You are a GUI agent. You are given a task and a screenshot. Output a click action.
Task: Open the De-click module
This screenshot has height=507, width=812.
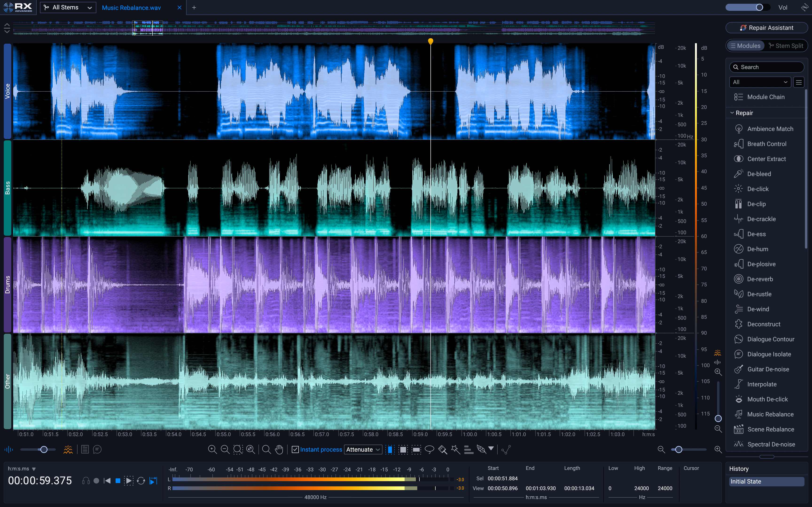click(x=758, y=189)
